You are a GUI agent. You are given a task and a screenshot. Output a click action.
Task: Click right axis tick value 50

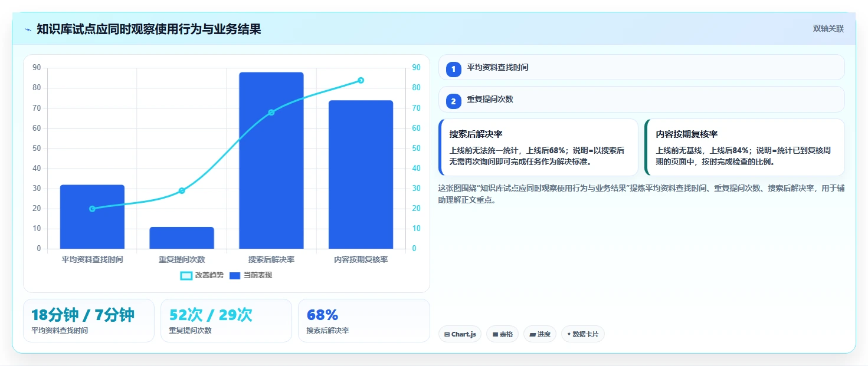click(416, 149)
